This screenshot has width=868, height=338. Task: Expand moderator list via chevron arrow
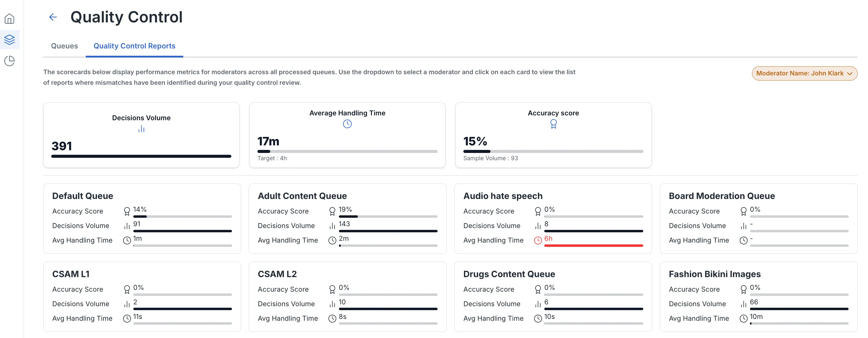(850, 74)
